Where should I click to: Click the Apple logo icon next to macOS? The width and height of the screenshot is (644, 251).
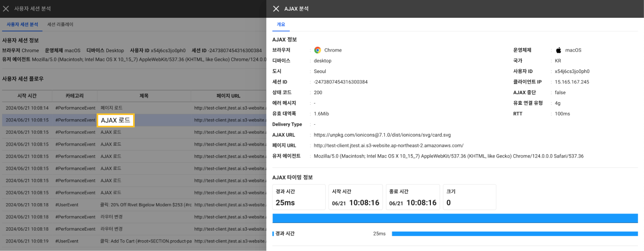[559, 50]
